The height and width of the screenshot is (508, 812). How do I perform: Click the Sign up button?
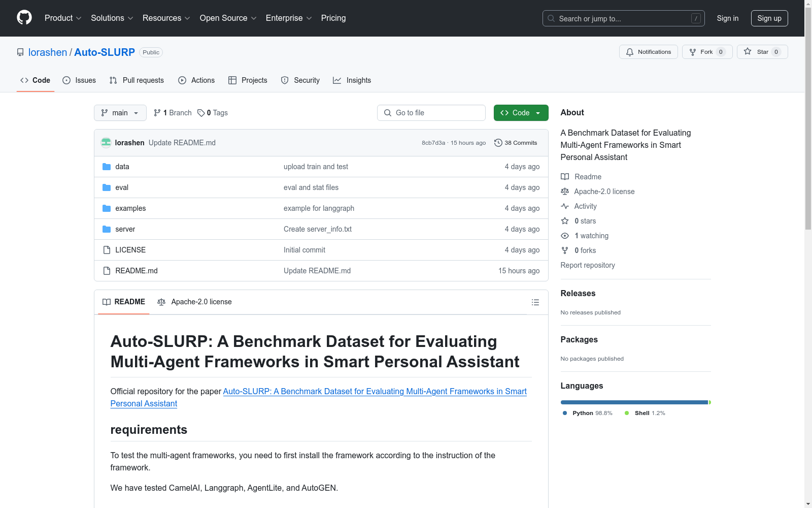769,18
